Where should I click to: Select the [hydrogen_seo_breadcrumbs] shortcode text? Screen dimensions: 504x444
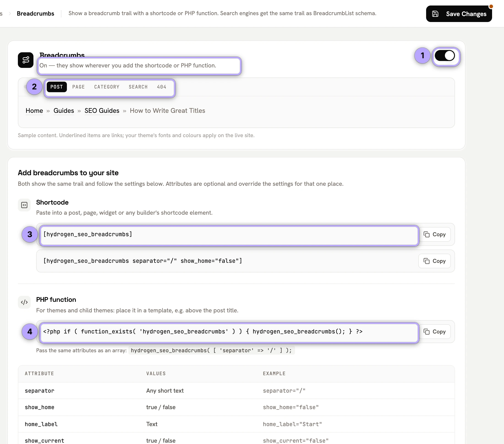88,234
